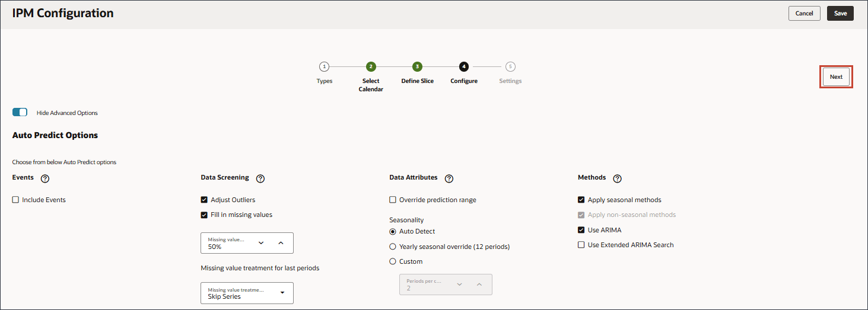Select Auto Detect seasonality
868x310 pixels.
coord(393,232)
